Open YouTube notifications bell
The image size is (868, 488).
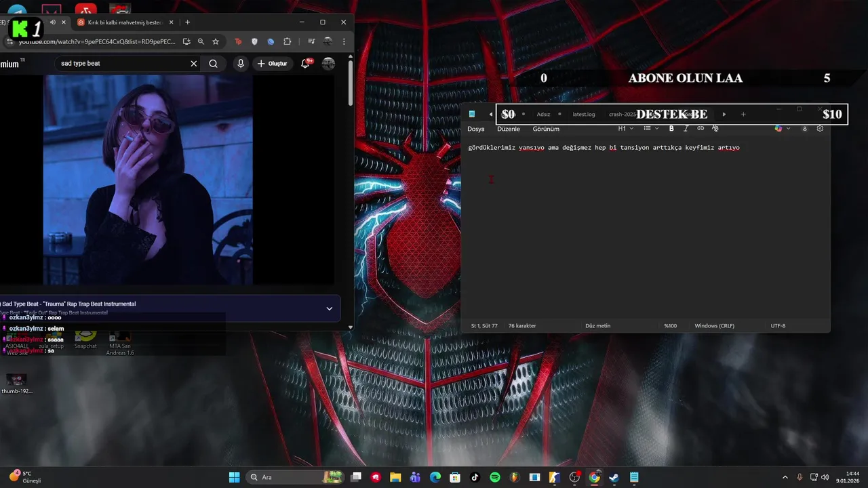[x=305, y=63]
